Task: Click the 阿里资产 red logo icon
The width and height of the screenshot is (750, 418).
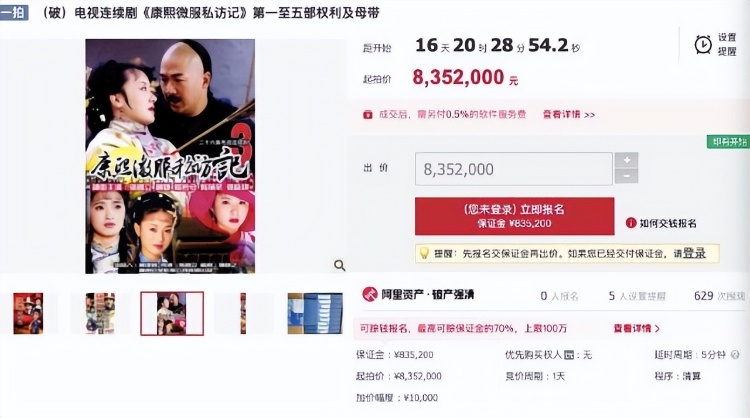Action: pos(370,295)
